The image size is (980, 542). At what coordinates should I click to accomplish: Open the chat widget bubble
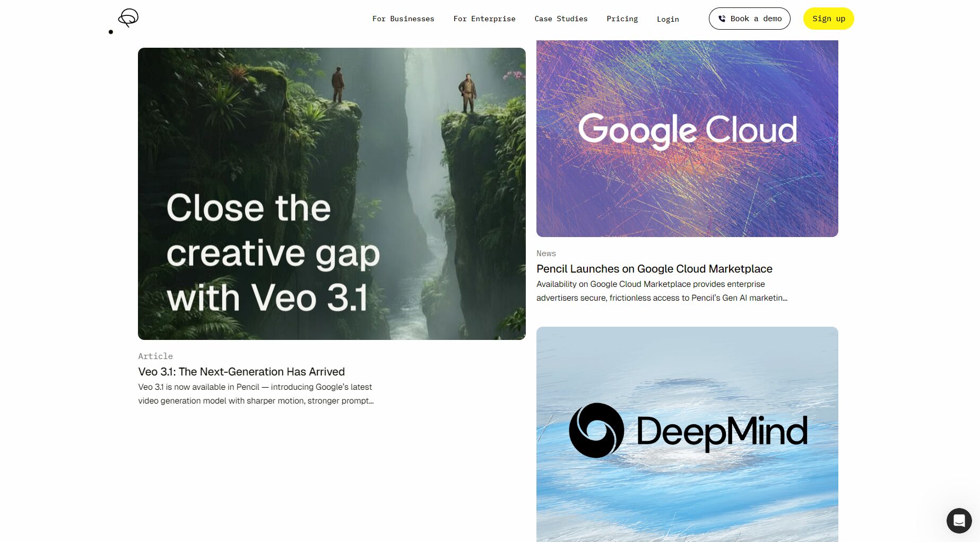(959, 520)
